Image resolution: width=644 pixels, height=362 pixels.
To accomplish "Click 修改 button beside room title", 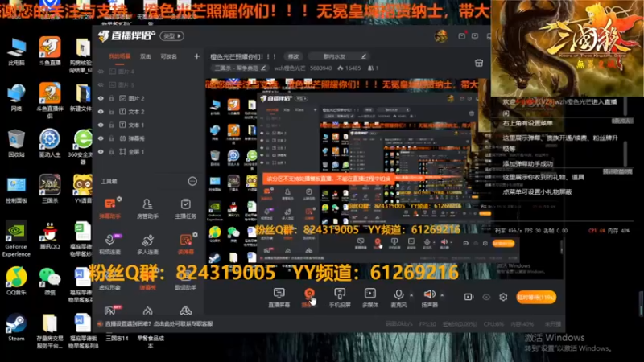I will pos(293,56).
